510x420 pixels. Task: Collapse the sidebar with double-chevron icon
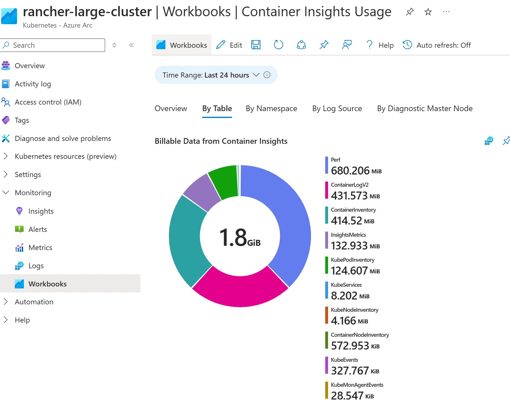coord(131,45)
